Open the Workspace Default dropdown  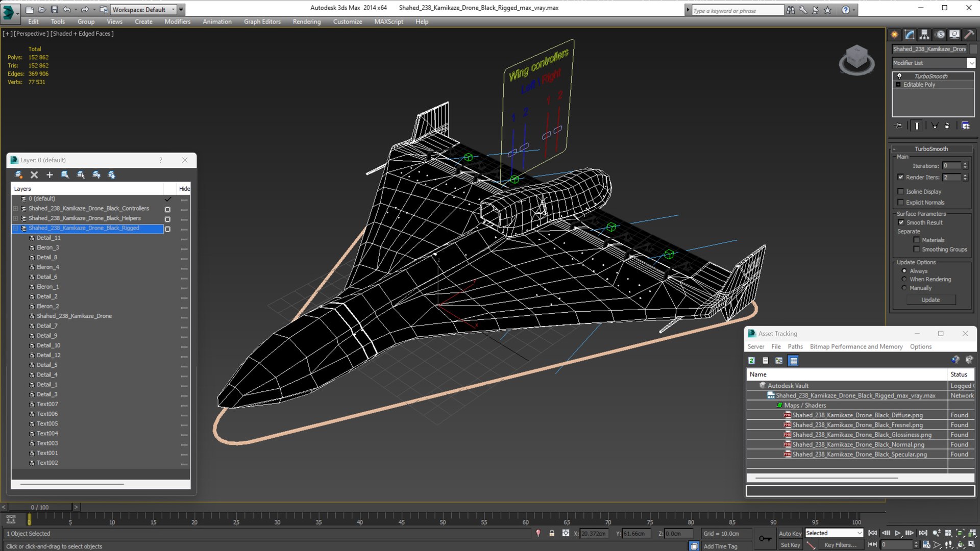point(142,9)
